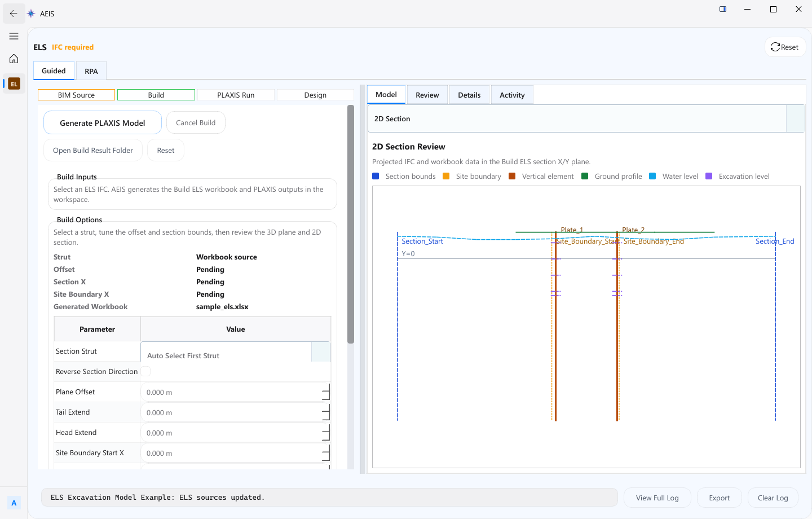Open the Activity tab
The image size is (812, 519).
pyautogui.click(x=512, y=95)
